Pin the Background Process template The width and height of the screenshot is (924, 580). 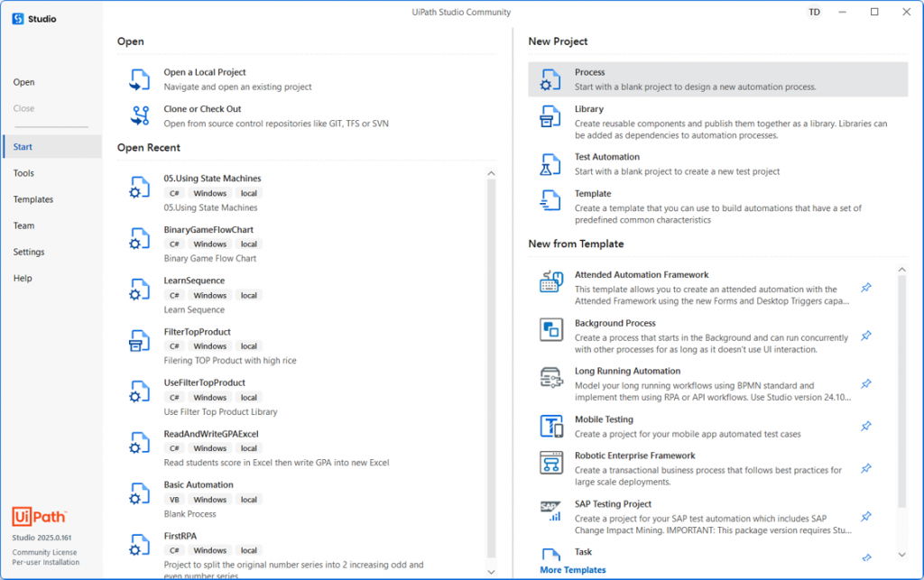(x=865, y=336)
